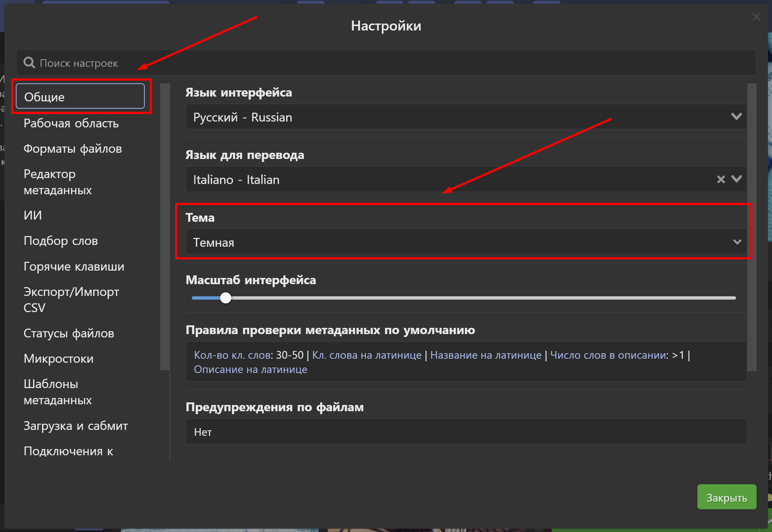Select the Общие settings tab
This screenshot has width=772, height=532.
click(x=80, y=97)
